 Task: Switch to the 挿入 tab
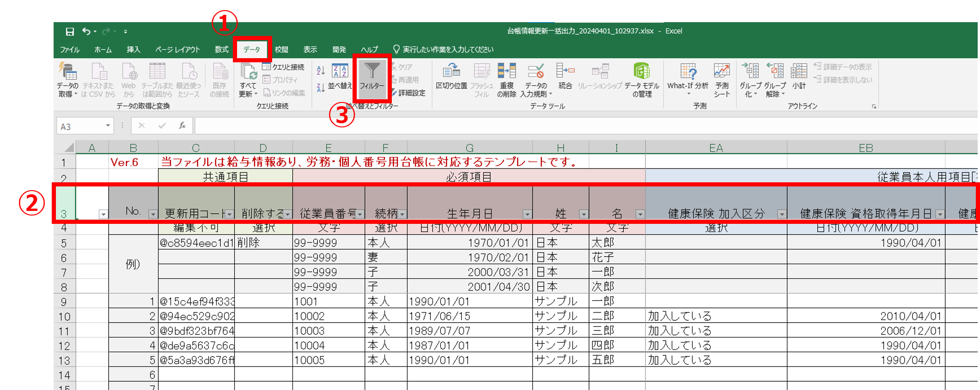point(134,49)
